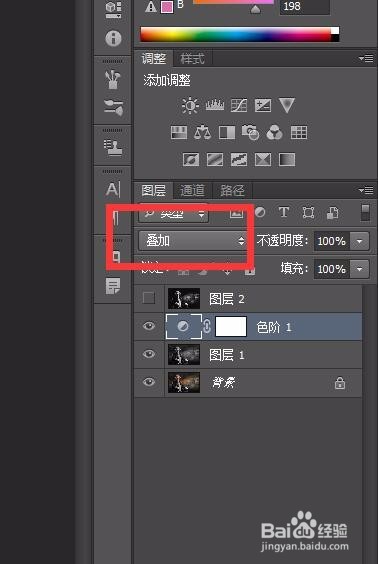Filter layers by pixel layers
Image resolution: width=378 pixels, height=564 pixels.
[x=236, y=213]
